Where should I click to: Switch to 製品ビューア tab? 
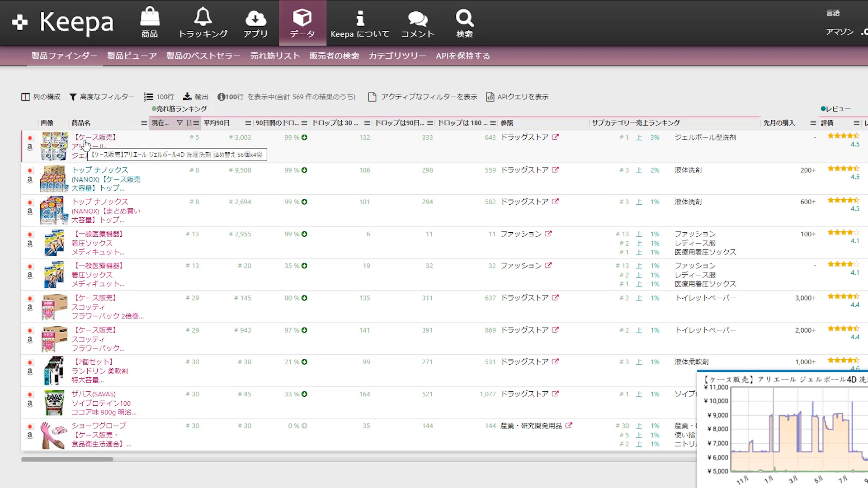point(132,56)
